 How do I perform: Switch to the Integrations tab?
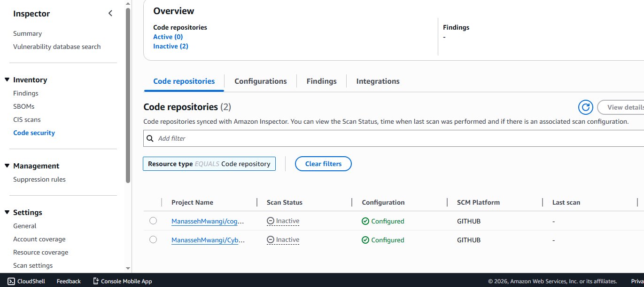378,81
